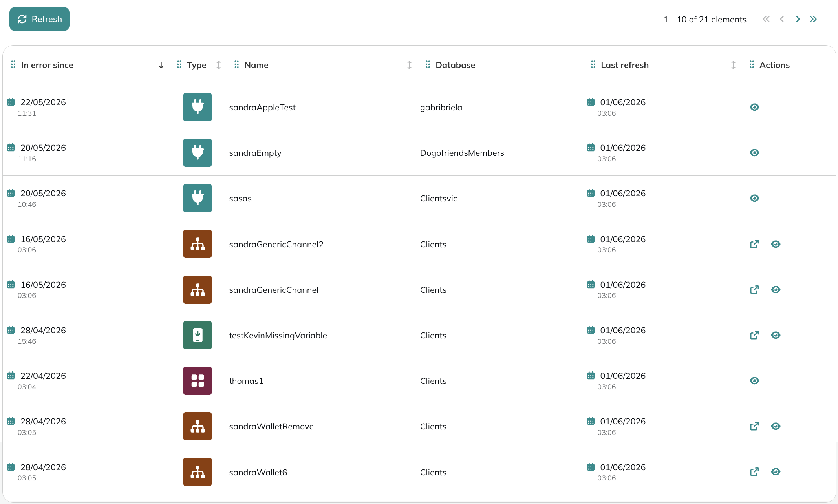Viewport: 838px width, 504px height.
Task: Click the Database column header
Action: click(x=456, y=65)
